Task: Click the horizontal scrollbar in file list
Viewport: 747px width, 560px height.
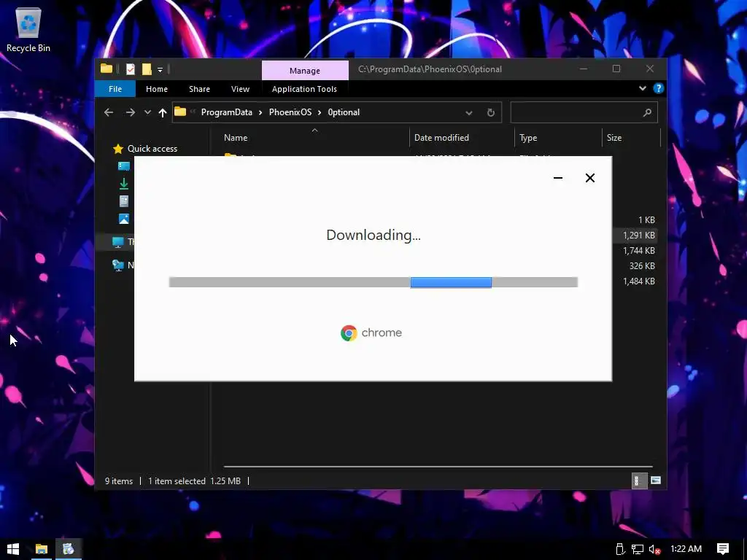Action: pos(438,467)
